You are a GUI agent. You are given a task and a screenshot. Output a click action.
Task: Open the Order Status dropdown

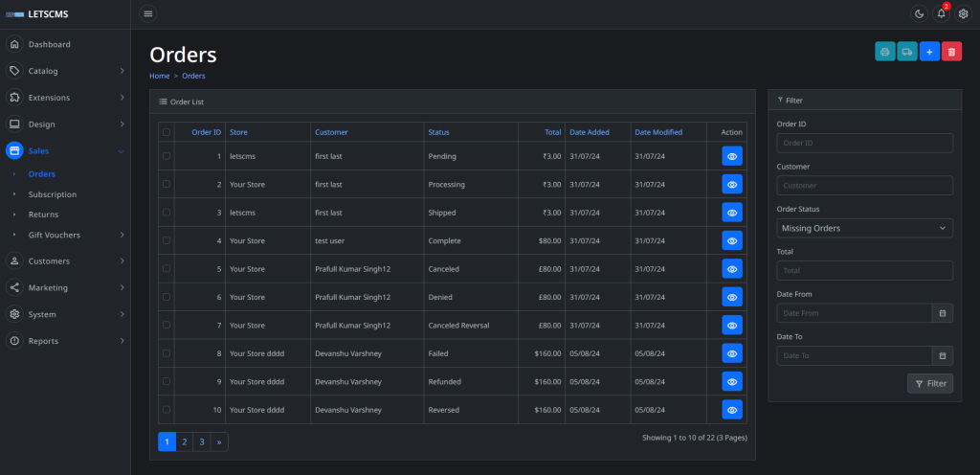point(864,228)
